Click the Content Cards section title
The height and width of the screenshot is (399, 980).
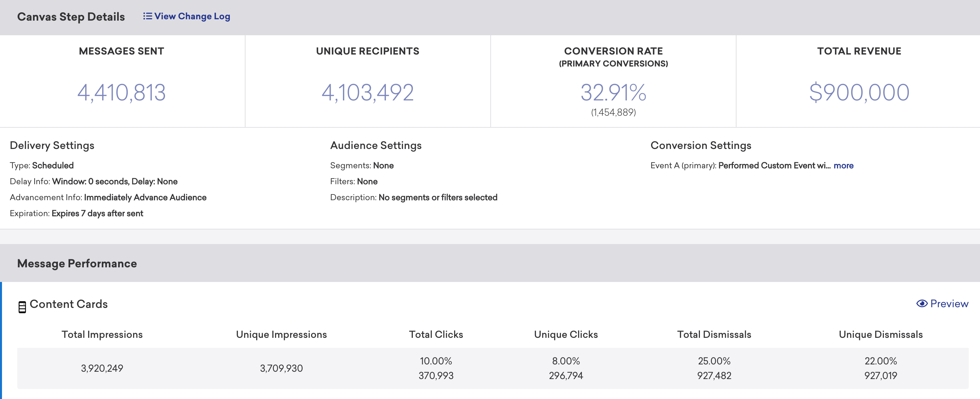point(69,304)
